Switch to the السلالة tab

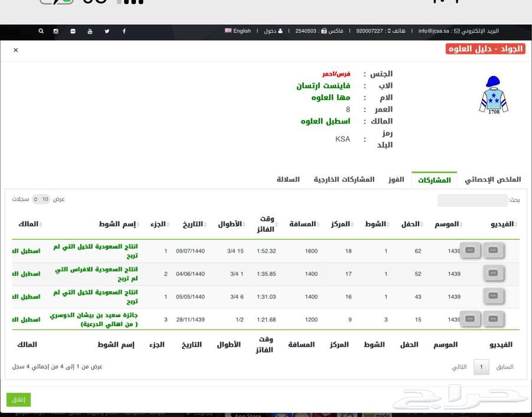pyautogui.click(x=288, y=180)
